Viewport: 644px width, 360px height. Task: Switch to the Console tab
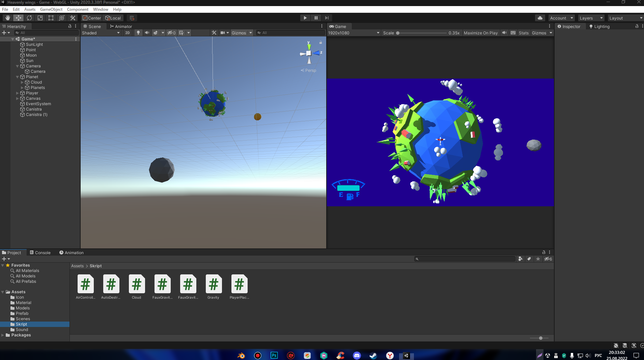pyautogui.click(x=40, y=252)
